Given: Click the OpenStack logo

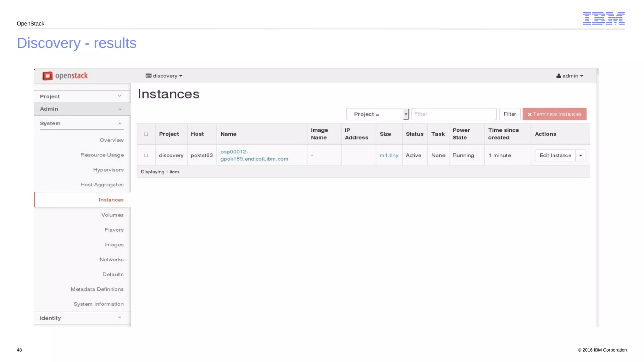Looking at the screenshot, I should (x=65, y=76).
